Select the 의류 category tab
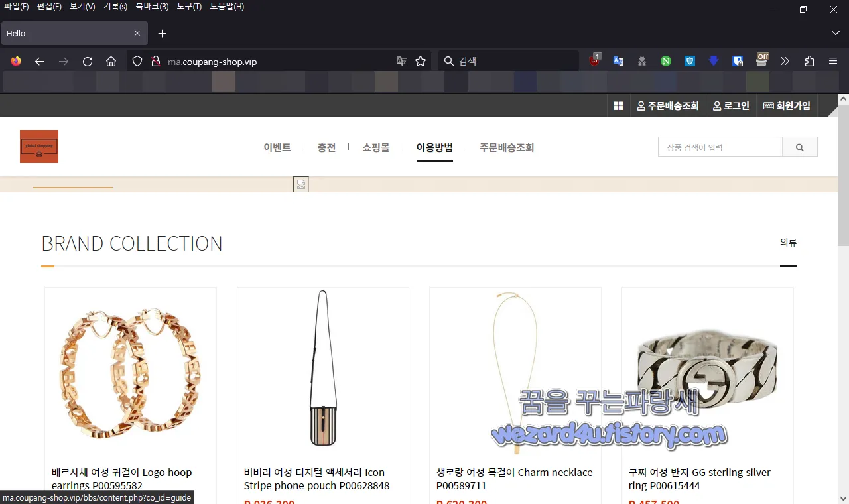 [x=789, y=243]
